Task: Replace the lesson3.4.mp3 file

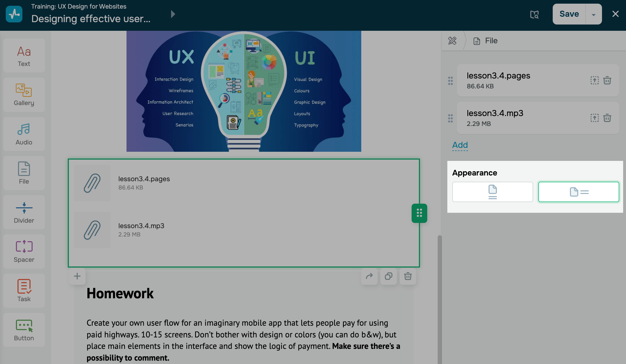Action: click(x=594, y=118)
